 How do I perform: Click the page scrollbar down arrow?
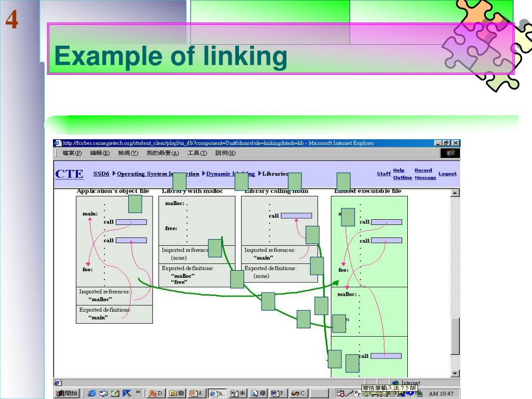point(455,373)
